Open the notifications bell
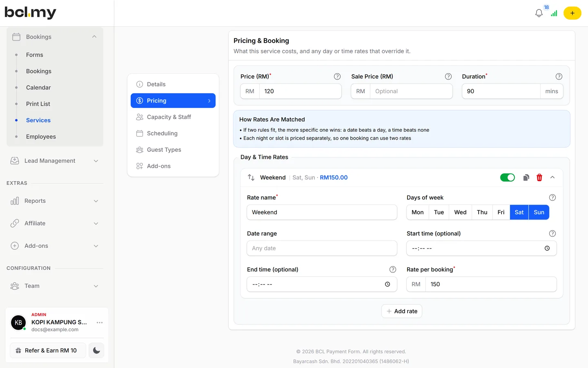 click(539, 13)
